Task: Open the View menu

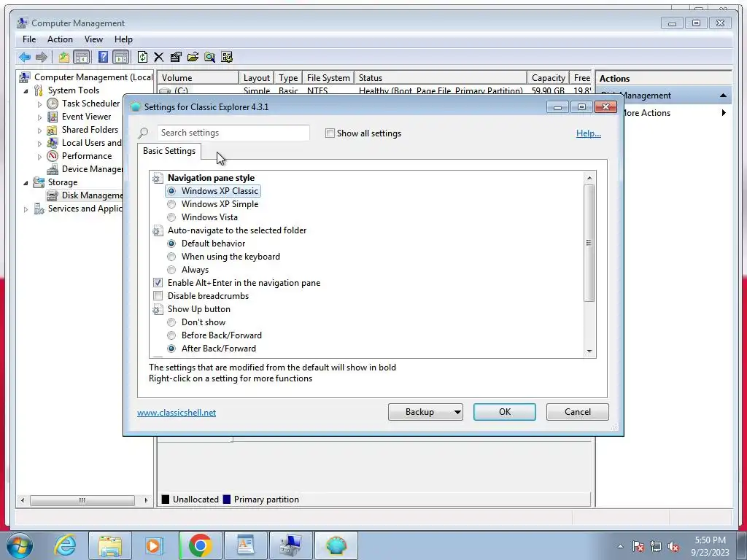Action: click(94, 39)
